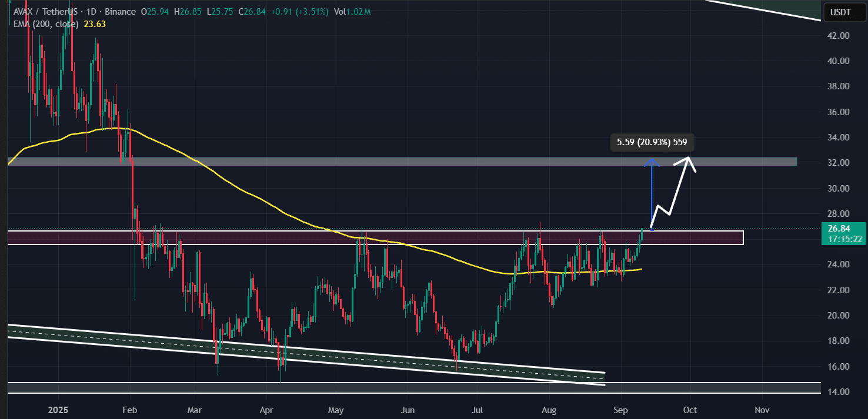Select the blue price range arrow drawing

click(652, 194)
